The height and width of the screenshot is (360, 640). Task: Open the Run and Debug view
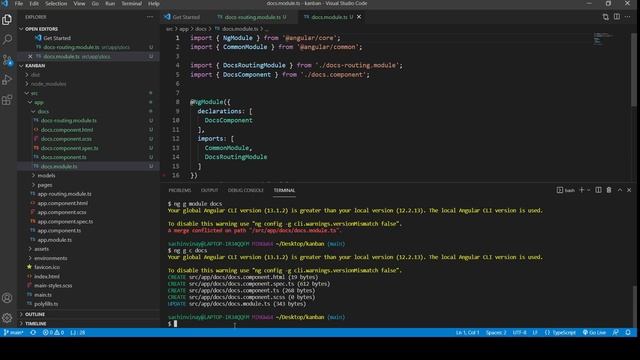pyautogui.click(x=7, y=80)
